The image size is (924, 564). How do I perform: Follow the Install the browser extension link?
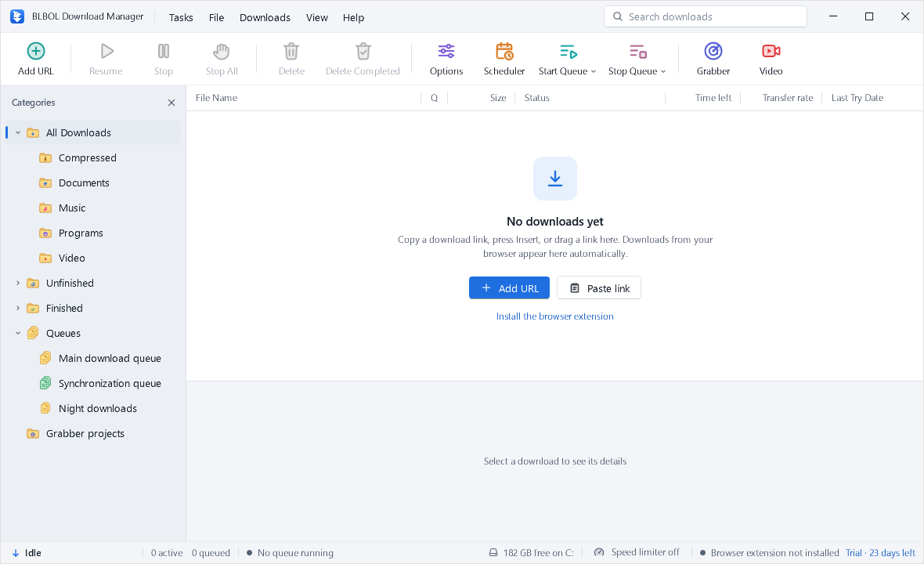coord(554,316)
